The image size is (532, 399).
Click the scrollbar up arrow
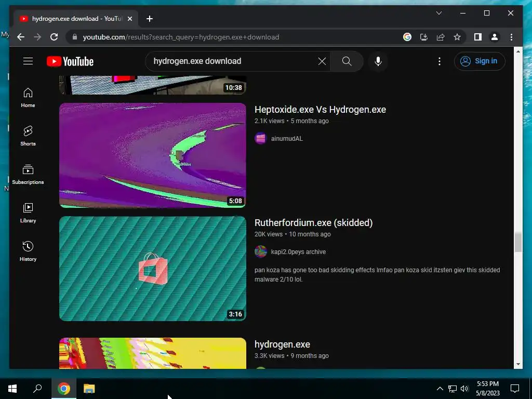[518, 51]
